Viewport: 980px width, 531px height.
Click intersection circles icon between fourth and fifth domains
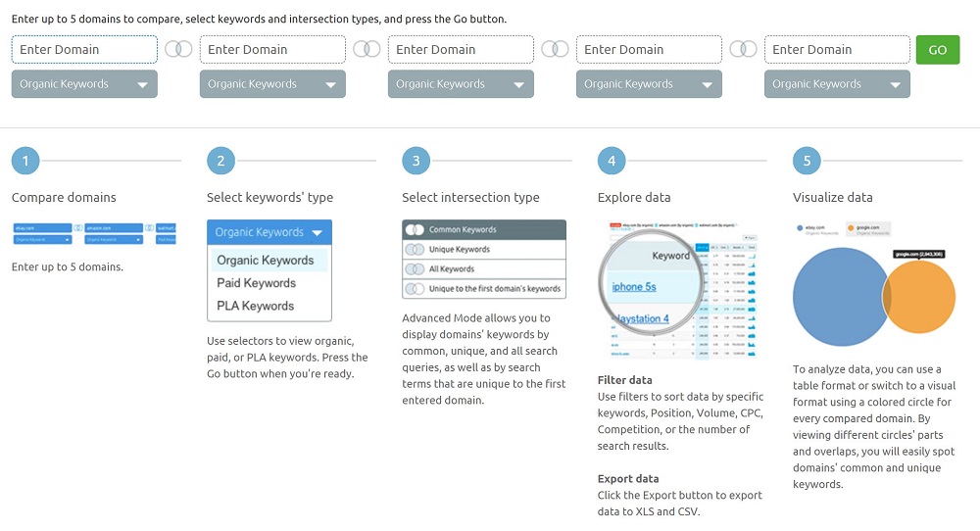coord(743,49)
